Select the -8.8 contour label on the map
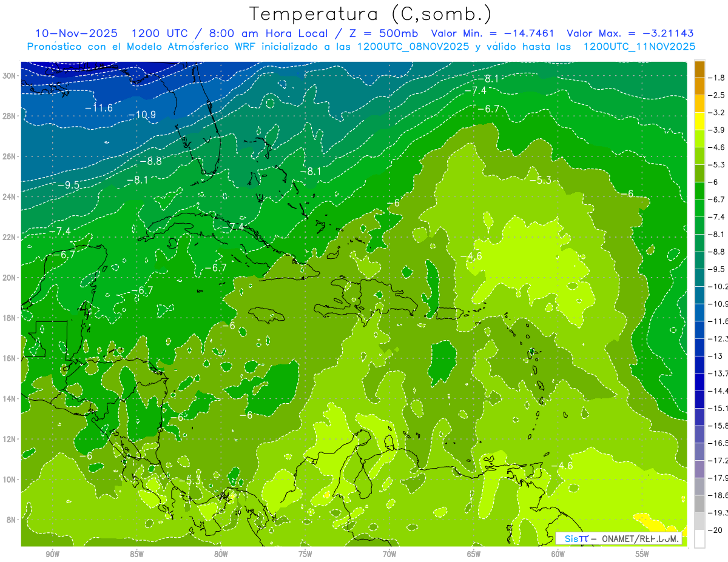 [150, 161]
